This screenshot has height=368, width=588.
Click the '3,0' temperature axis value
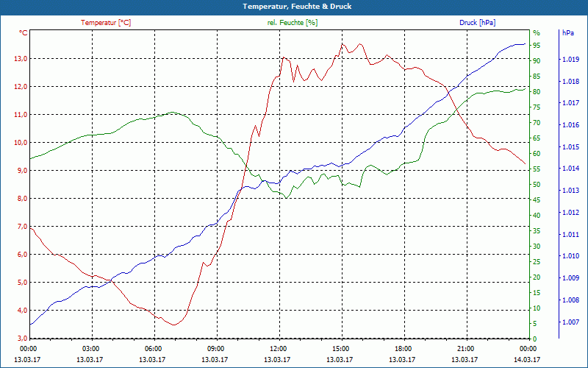(23, 339)
